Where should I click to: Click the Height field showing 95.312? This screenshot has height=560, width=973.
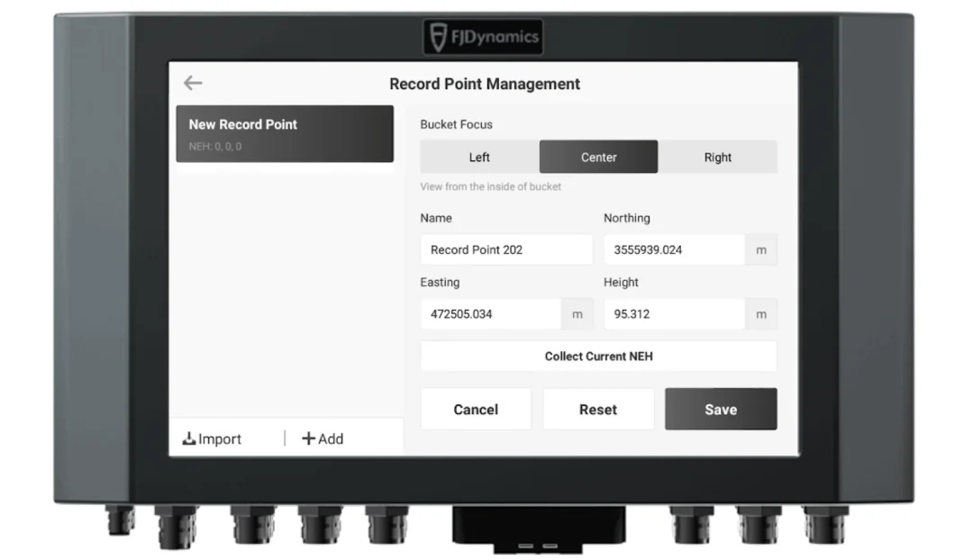point(674,314)
